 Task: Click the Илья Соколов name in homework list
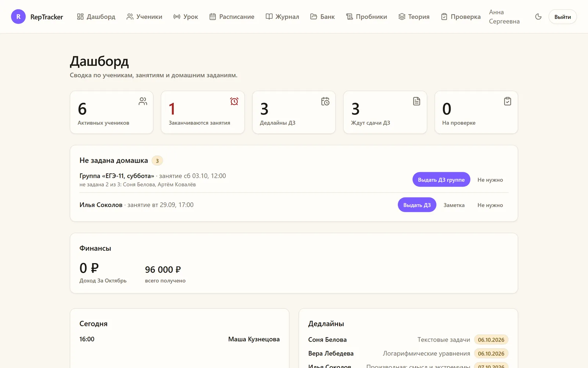tap(101, 205)
